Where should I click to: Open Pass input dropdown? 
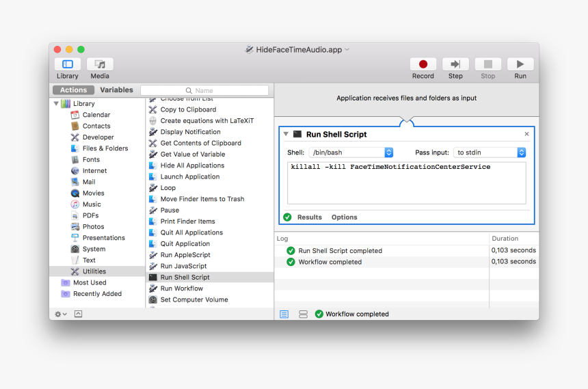pos(490,152)
